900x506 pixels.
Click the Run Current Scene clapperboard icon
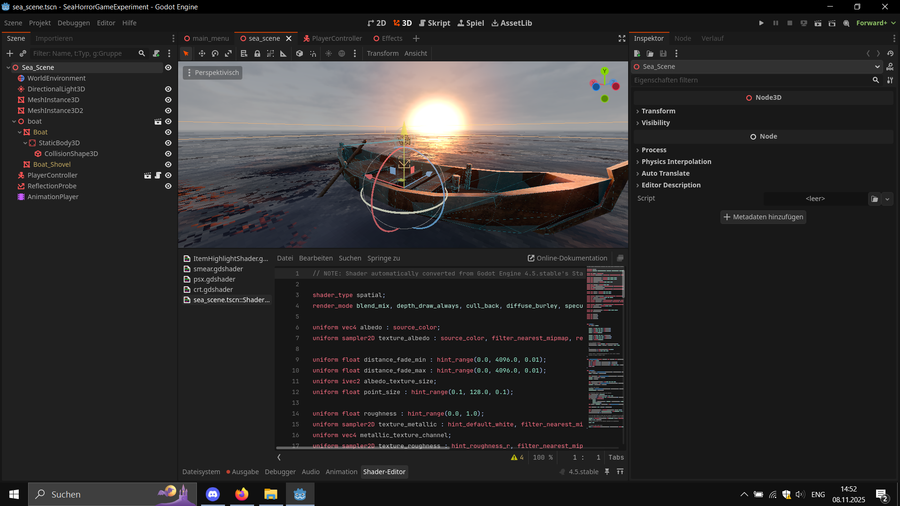(x=817, y=23)
